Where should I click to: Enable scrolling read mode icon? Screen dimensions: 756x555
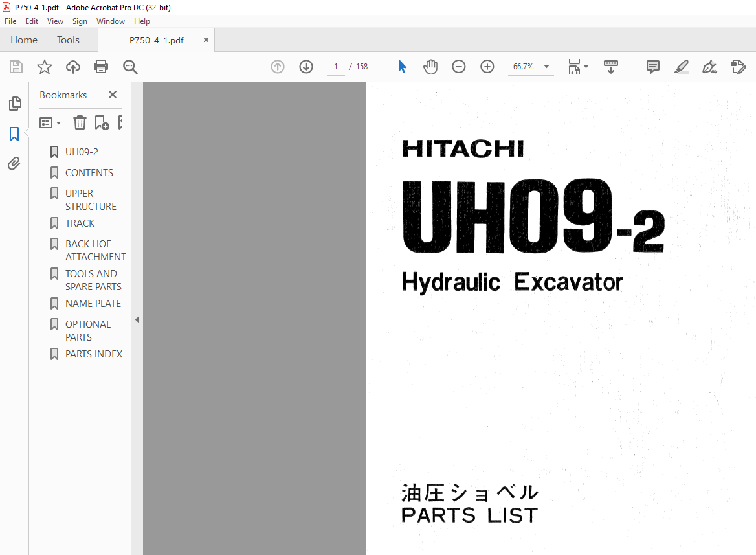[611, 67]
